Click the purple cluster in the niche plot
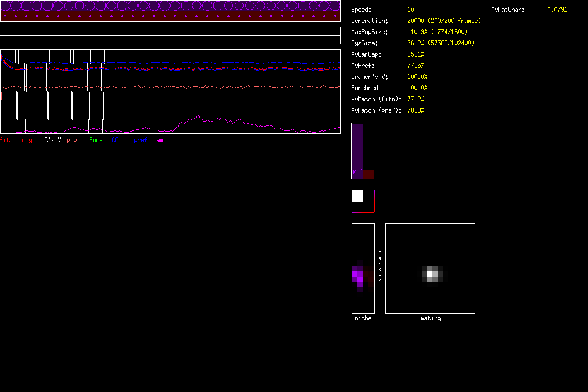 (x=358, y=275)
